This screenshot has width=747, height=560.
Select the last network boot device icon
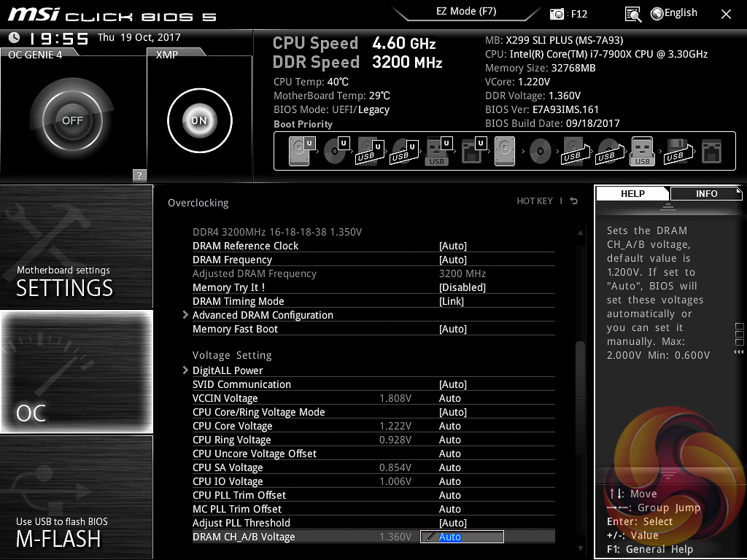click(711, 152)
